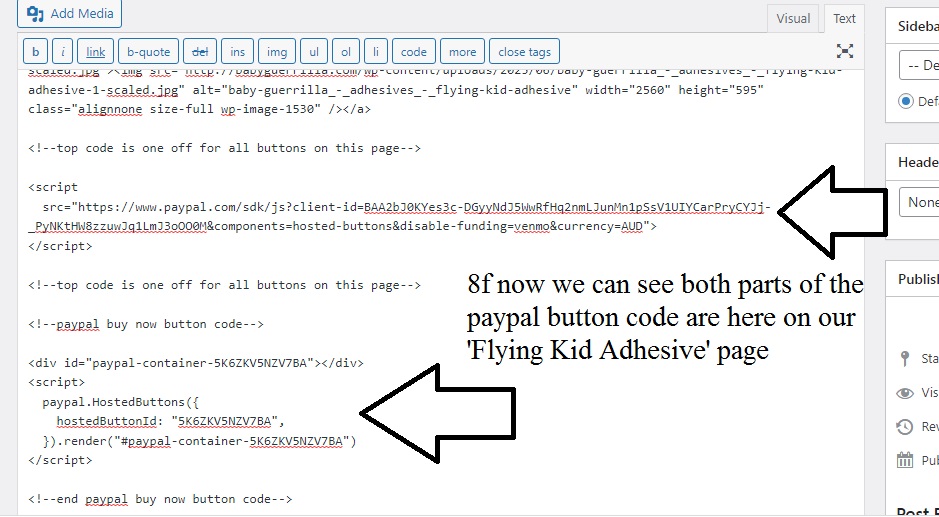This screenshot has height=517, width=939.
Task: Insert a hyperlink with link button
Action: tap(95, 52)
